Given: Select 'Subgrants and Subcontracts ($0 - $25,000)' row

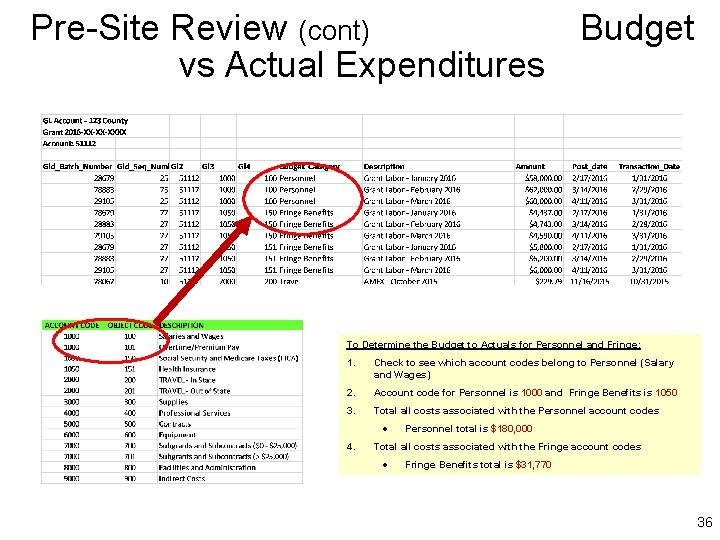Looking at the screenshot, I should point(228,445).
